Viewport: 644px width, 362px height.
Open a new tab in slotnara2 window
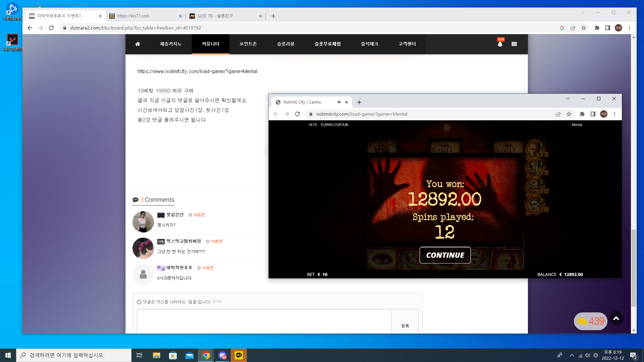coord(273,16)
